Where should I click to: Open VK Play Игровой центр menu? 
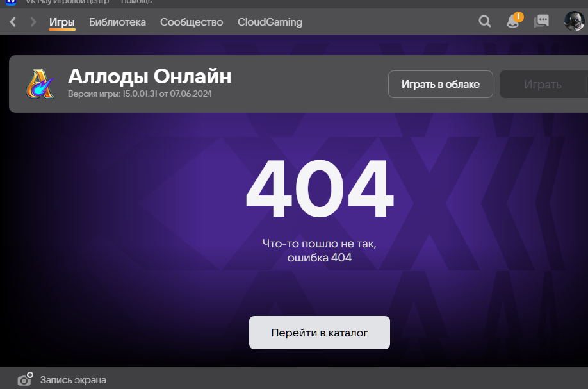[x=67, y=2]
